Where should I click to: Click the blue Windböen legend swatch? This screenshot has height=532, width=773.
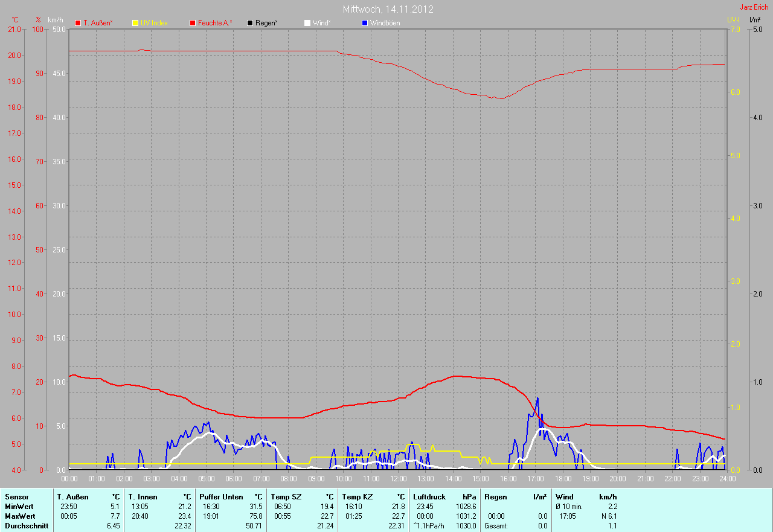[x=365, y=23]
